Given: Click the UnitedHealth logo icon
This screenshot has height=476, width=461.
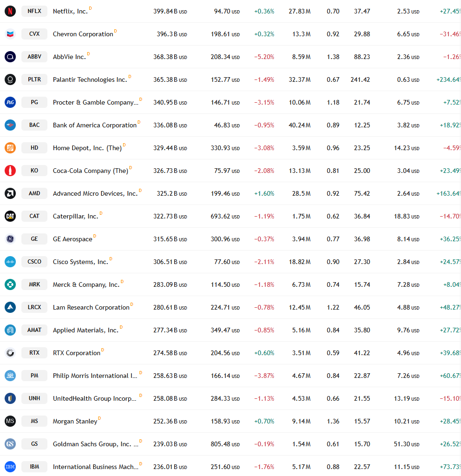Looking at the screenshot, I should click(x=10, y=398).
